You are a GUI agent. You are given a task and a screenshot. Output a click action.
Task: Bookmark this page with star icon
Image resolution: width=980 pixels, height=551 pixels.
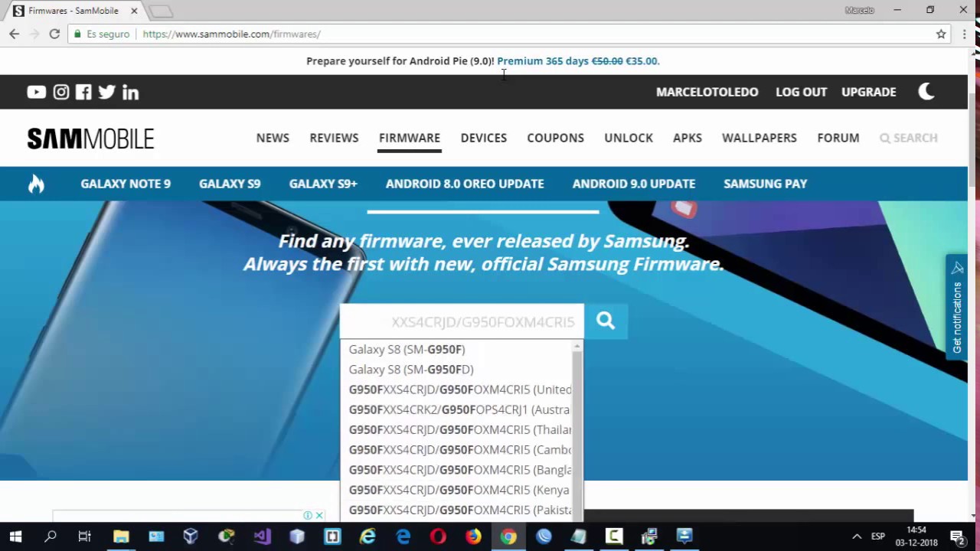coord(941,34)
